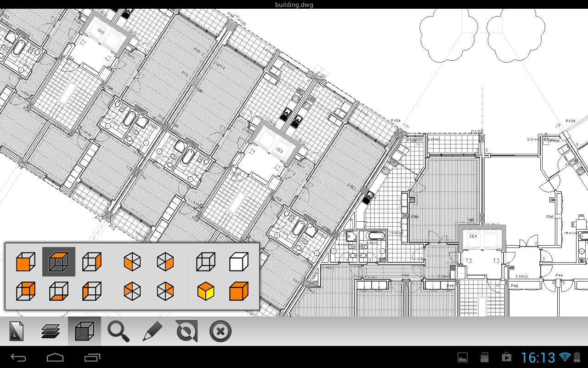The width and height of the screenshot is (588, 368).
Task: Pick isometric view with lower-right face orange
Action: tap(165, 262)
